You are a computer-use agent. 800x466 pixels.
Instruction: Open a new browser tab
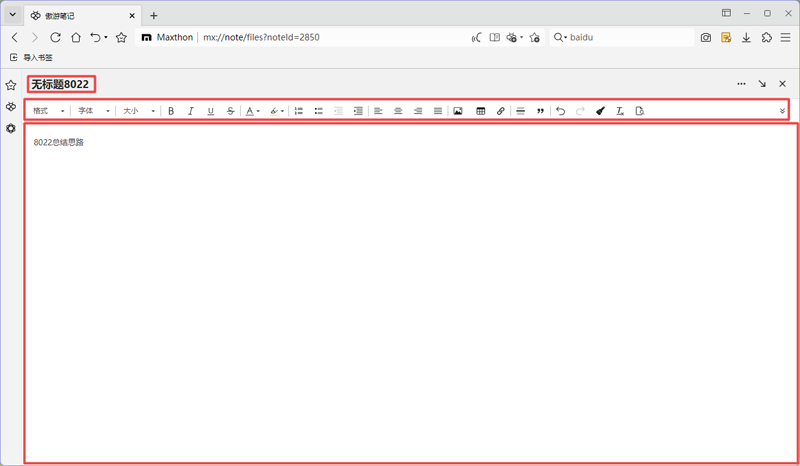154,16
